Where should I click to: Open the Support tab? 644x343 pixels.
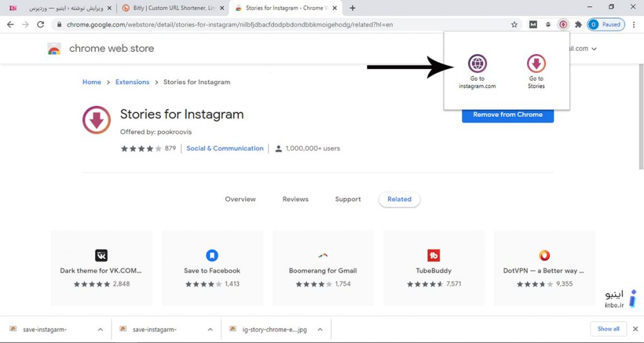pyautogui.click(x=348, y=199)
